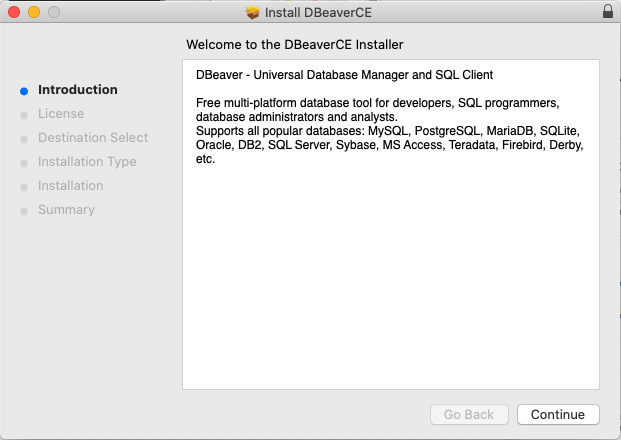
Task: Click the disabled Go Back button
Action: tap(469, 414)
